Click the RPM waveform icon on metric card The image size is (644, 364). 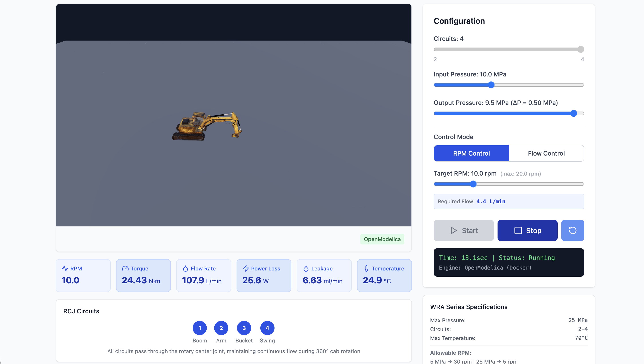pyautogui.click(x=65, y=268)
